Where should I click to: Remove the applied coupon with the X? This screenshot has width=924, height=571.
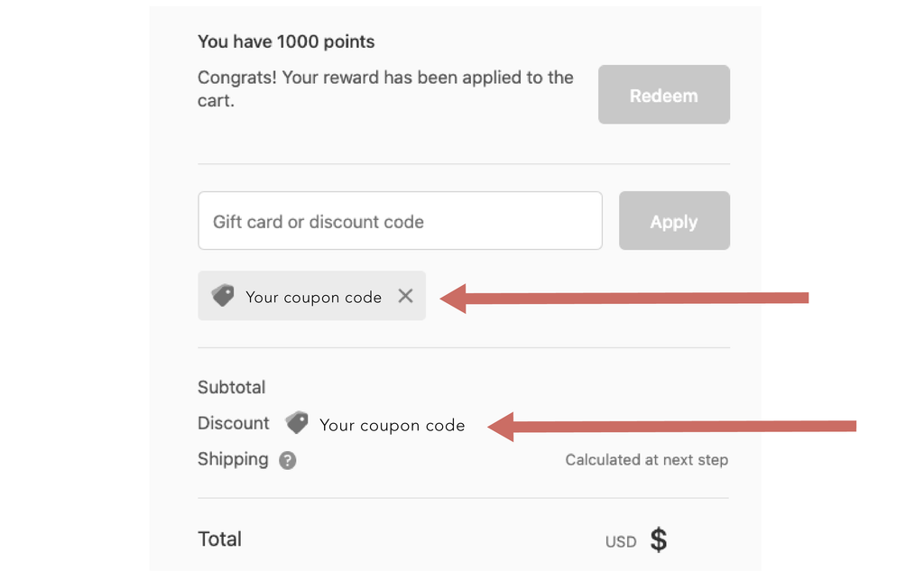pos(406,296)
